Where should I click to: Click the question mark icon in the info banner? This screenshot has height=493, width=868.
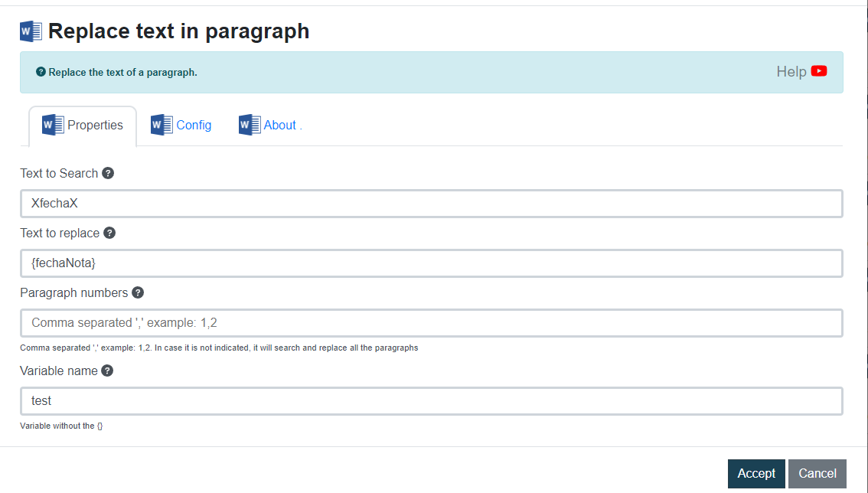coord(41,72)
